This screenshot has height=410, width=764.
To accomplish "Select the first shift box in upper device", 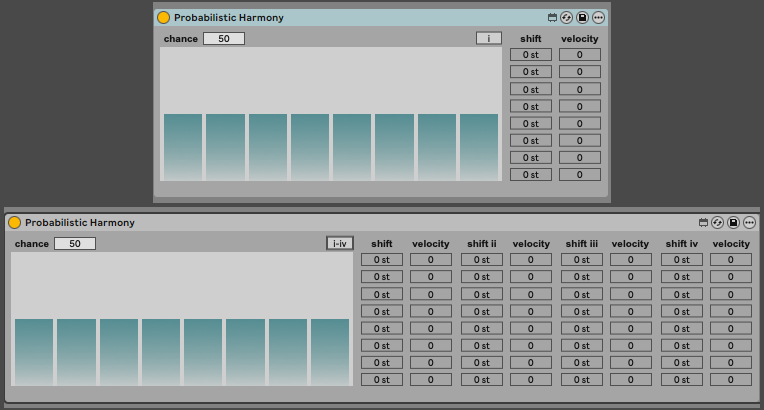I will [531, 55].
